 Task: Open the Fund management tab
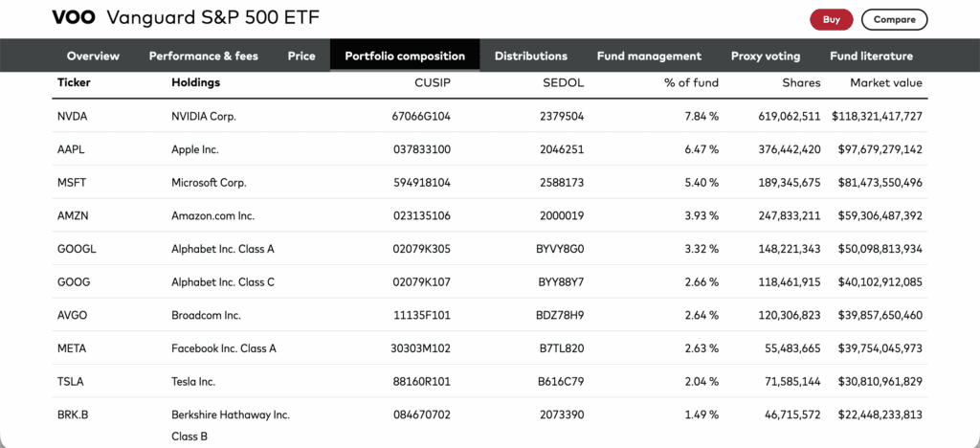pyautogui.click(x=649, y=56)
